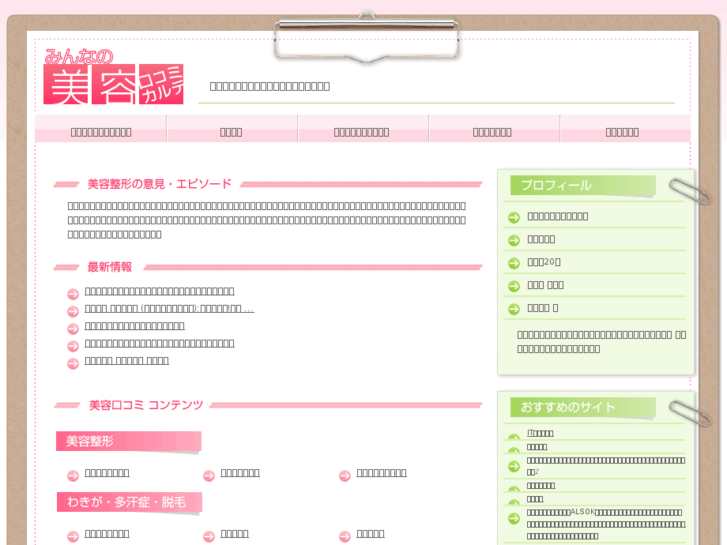Image resolution: width=727 pixels, height=545 pixels.
Task: Open the fourth navigation tab in the pink bar
Action: 492,129
